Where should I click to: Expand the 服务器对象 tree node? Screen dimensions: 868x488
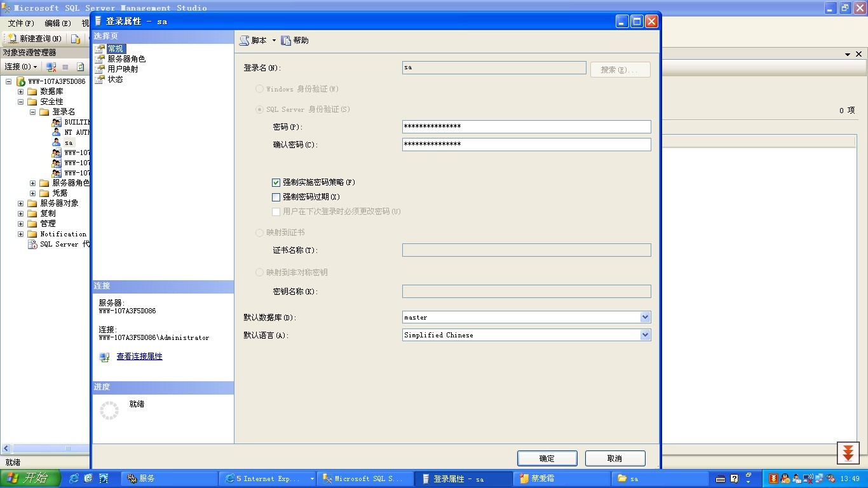coord(21,203)
